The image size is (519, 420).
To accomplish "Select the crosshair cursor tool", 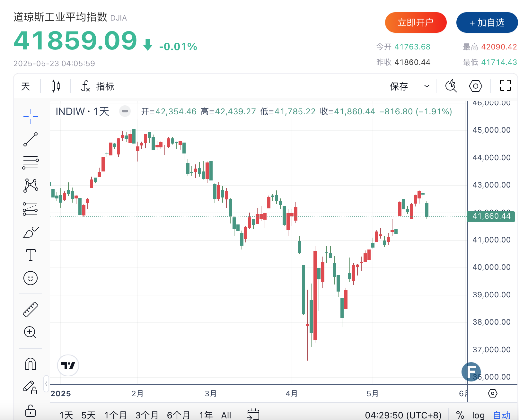I will coord(31,116).
